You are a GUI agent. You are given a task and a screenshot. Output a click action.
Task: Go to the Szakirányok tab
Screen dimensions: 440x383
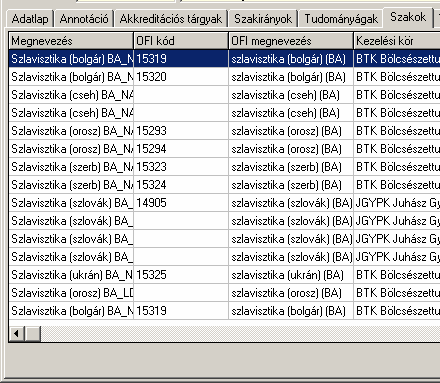coord(263,19)
